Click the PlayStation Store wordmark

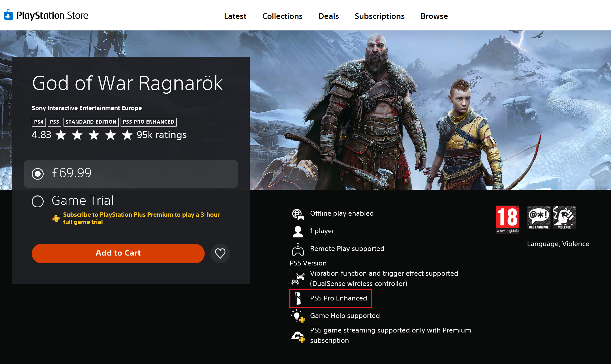tap(52, 16)
